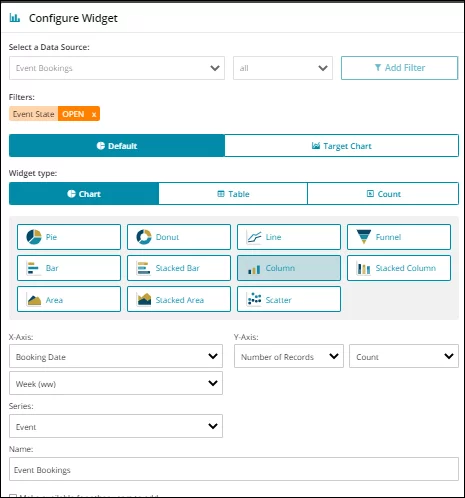Open the X-Axis Booking Date dropdown

(x=116, y=356)
